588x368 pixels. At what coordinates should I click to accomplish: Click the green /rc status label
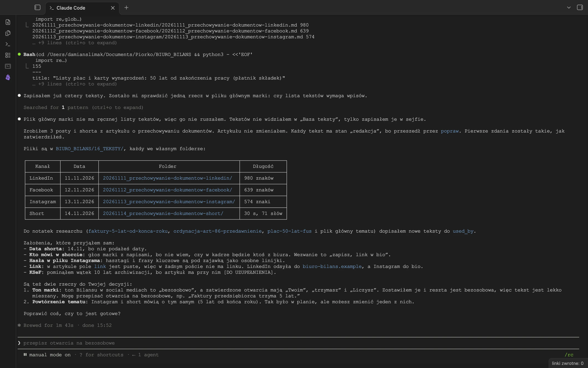pos(569,355)
